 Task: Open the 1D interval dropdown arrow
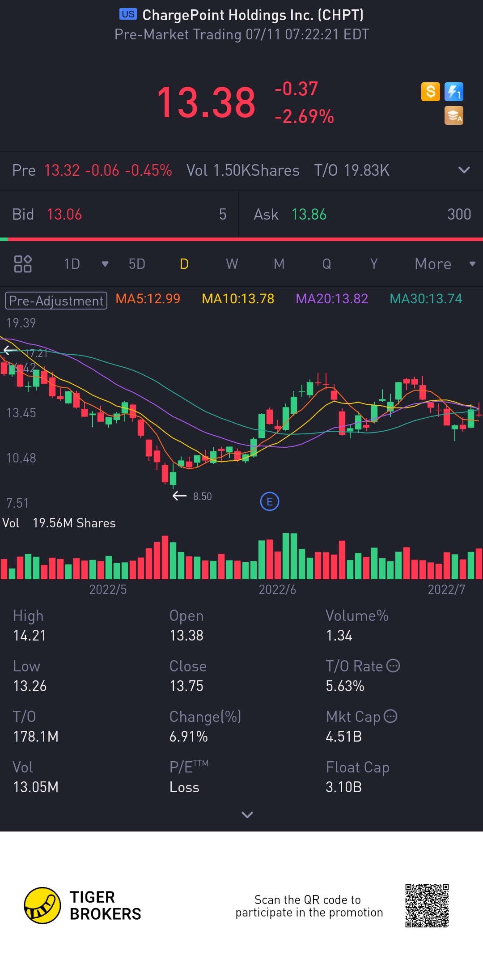coord(105,264)
